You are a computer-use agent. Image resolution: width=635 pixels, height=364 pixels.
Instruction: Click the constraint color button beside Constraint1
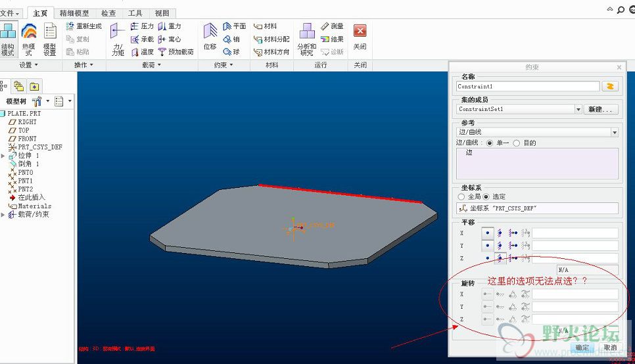click(610, 86)
